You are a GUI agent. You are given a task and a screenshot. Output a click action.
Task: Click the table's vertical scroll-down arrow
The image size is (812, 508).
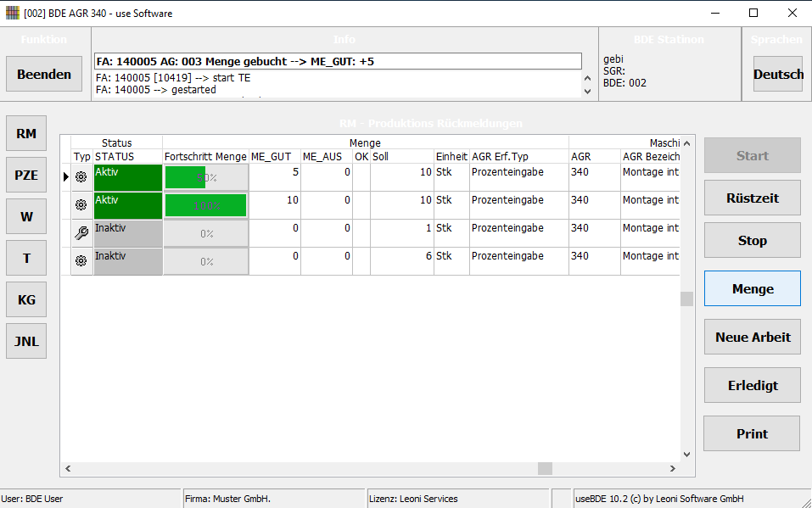pyautogui.click(x=686, y=454)
